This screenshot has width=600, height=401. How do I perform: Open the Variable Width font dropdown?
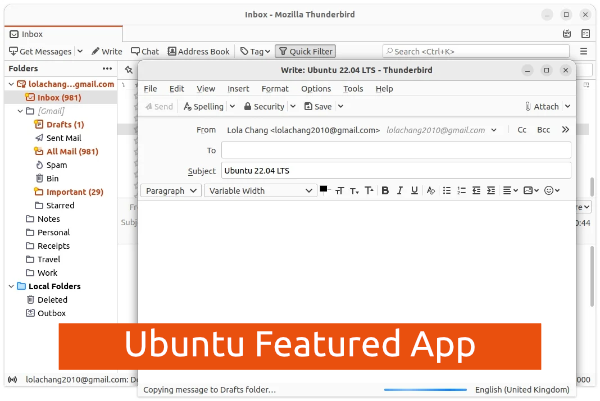click(x=261, y=191)
